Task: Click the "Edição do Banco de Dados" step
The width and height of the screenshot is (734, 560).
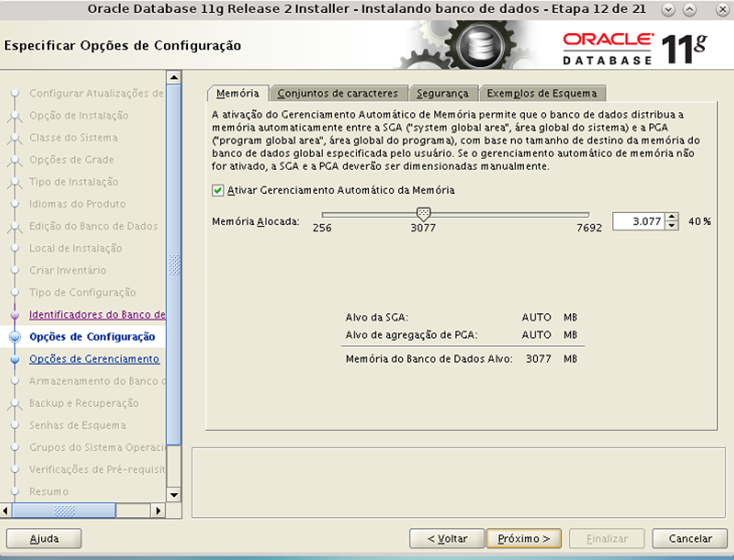Action: click(94, 226)
